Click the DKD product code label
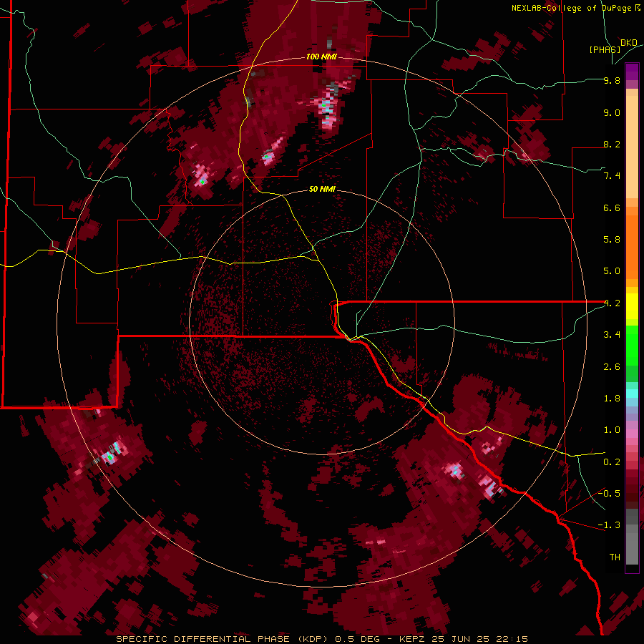 pos(628,43)
